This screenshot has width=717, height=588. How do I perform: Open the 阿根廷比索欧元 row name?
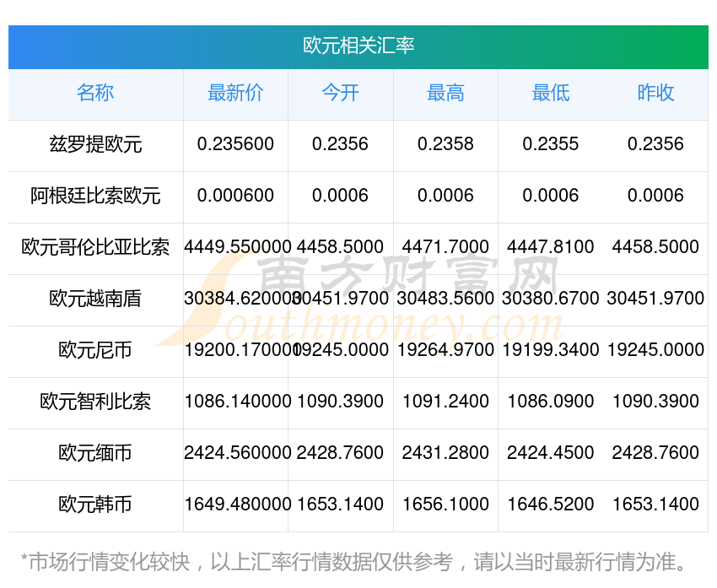coord(95,196)
